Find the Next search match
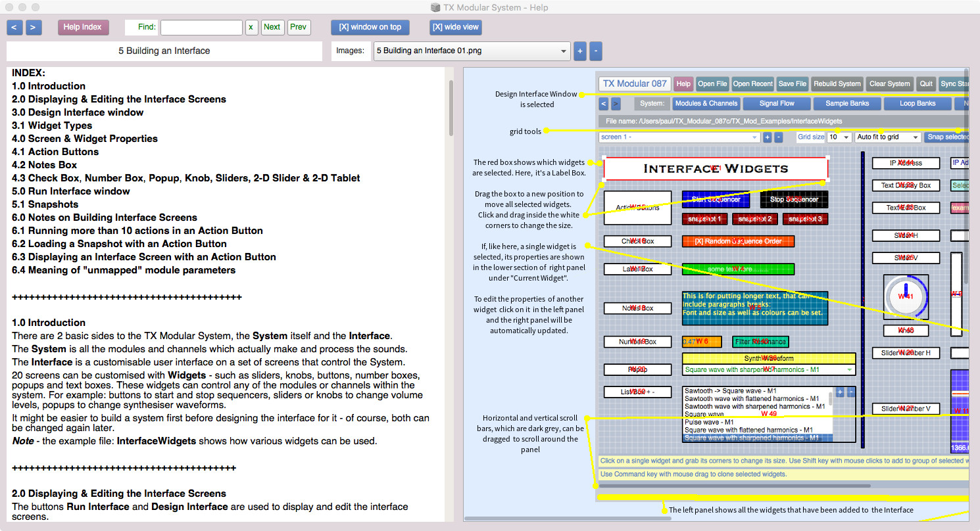 pyautogui.click(x=272, y=27)
